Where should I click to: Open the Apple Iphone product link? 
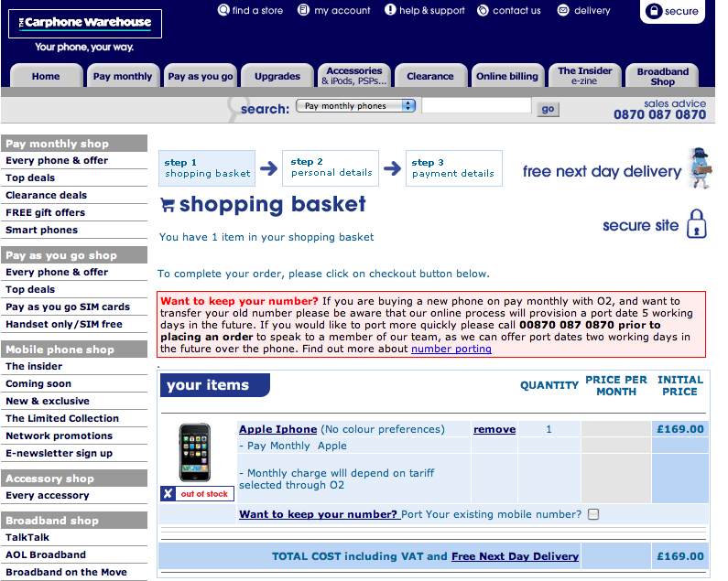278,429
